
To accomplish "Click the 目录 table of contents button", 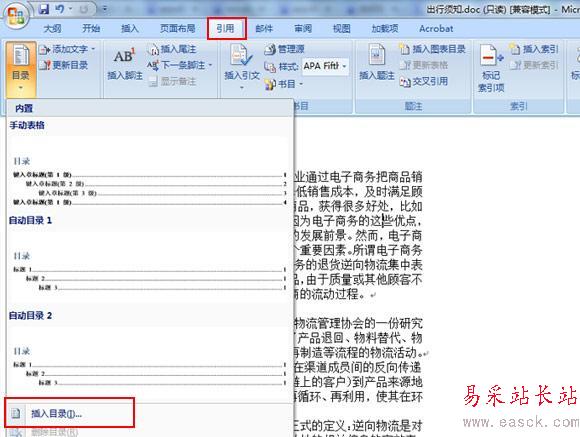I will pyautogui.click(x=21, y=69).
